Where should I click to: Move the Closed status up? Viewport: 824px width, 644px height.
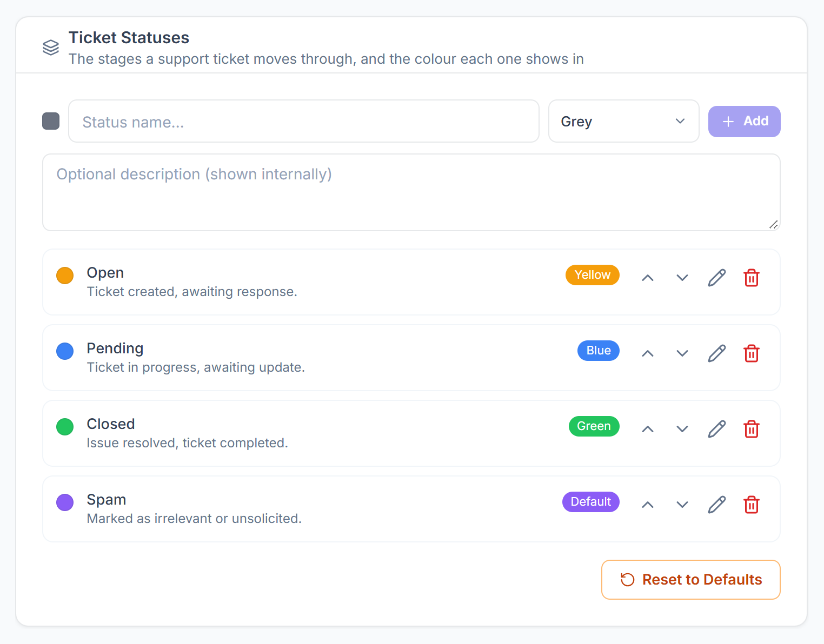[x=648, y=429]
